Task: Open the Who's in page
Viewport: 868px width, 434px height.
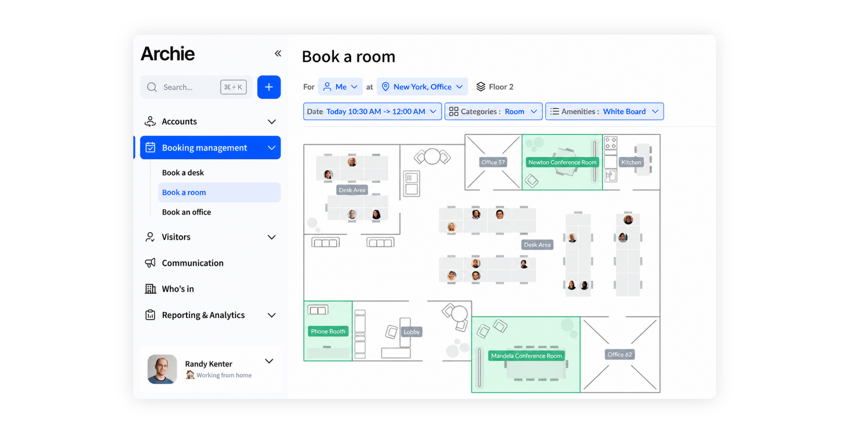Action: point(178,289)
